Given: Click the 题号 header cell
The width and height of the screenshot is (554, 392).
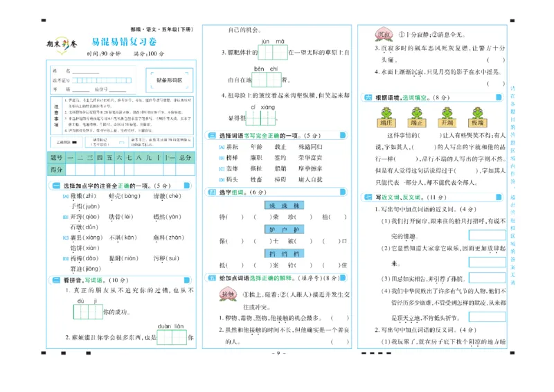Looking at the screenshot, I should coord(56,158).
